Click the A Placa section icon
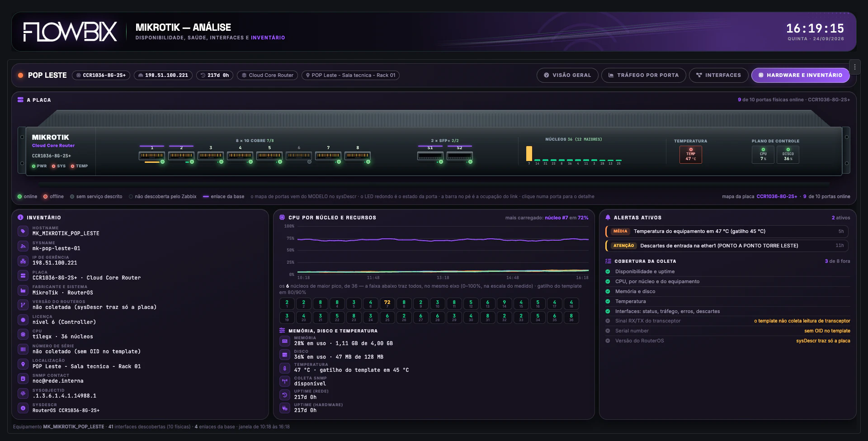This screenshot has height=441, width=868. pyautogui.click(x=20, y=100)
